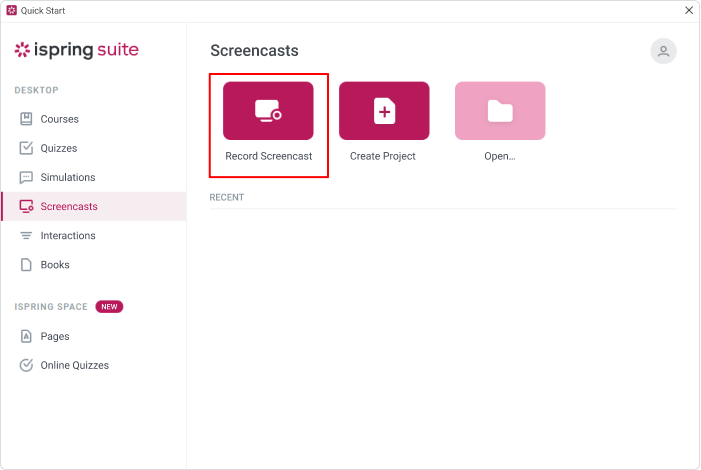Switch to the Courses section

click(93, 119)
